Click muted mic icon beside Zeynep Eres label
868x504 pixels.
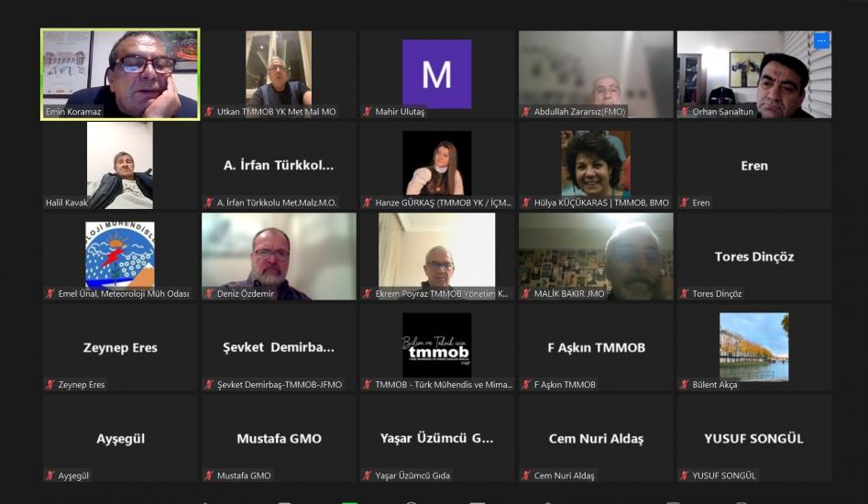point(50,385)
